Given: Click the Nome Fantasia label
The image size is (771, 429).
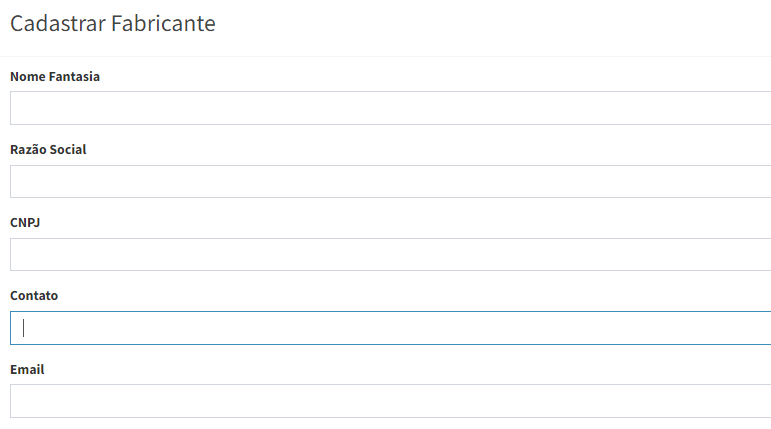Looking at the screenshot, I should (x=55, y=76).
